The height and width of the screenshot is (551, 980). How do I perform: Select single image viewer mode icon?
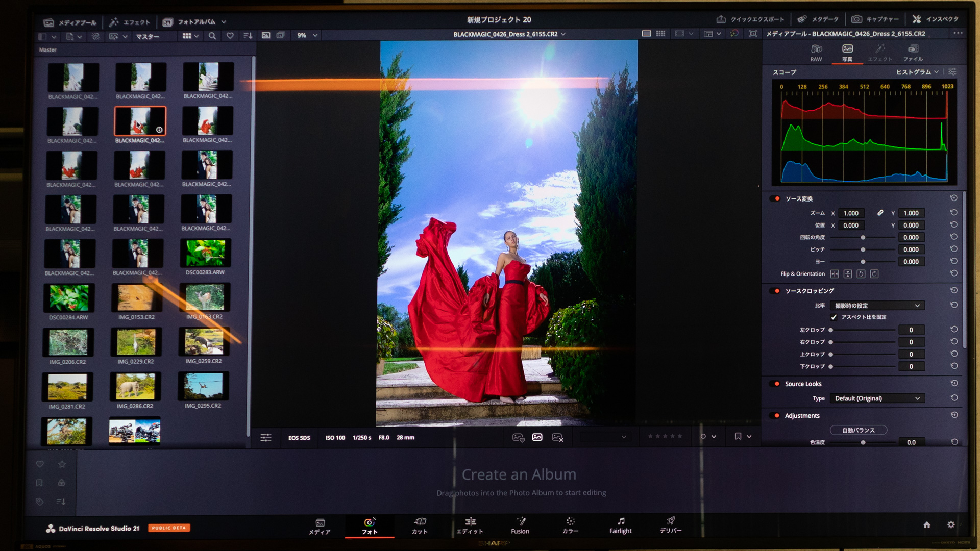[266, 35]
